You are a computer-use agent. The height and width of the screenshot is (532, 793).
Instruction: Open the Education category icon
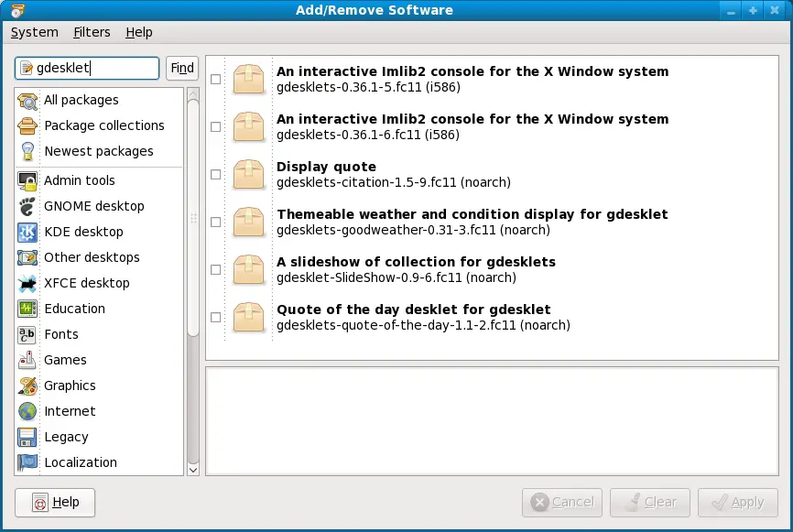click(x=28, y=309)
